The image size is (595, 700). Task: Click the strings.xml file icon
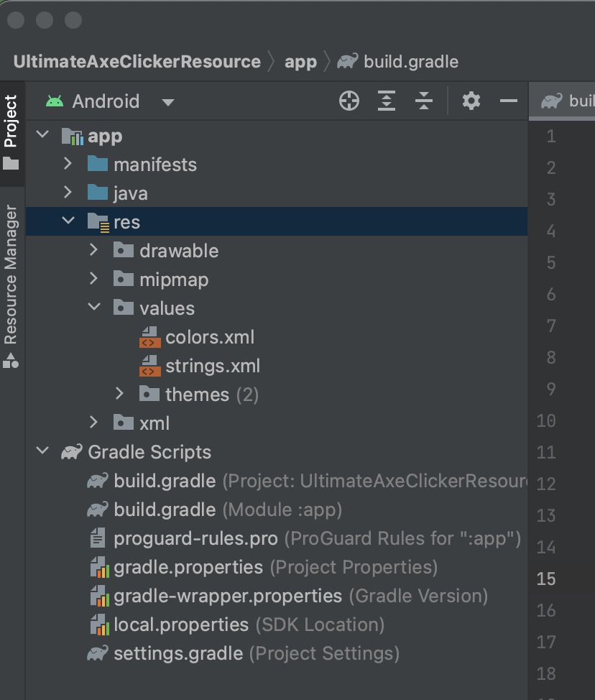[150, 366]
